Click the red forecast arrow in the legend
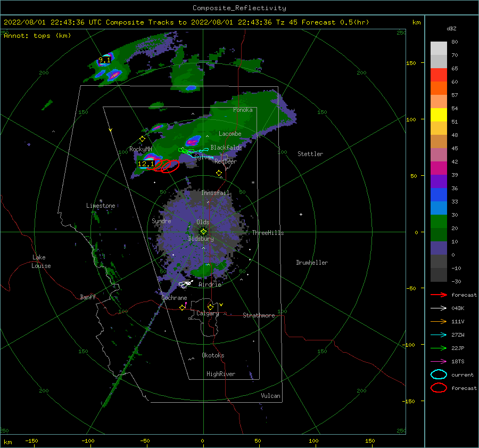 (x=439, y=295)
